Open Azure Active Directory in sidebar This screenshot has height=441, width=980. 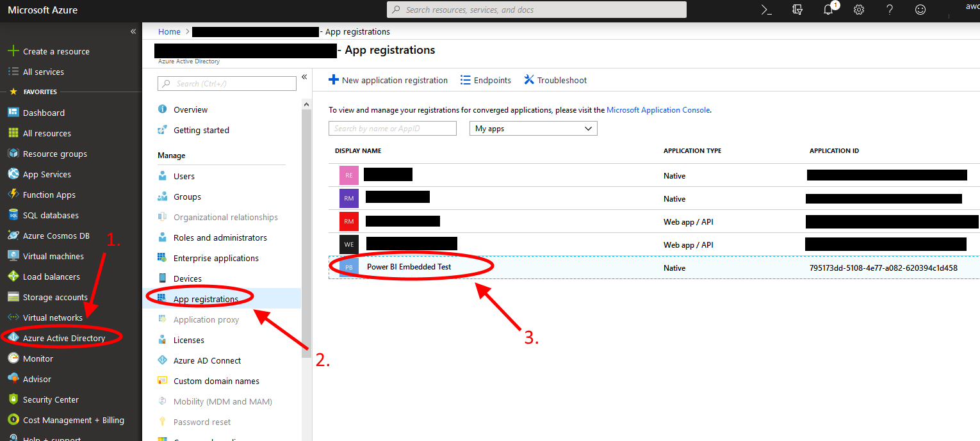pos(64,338)
